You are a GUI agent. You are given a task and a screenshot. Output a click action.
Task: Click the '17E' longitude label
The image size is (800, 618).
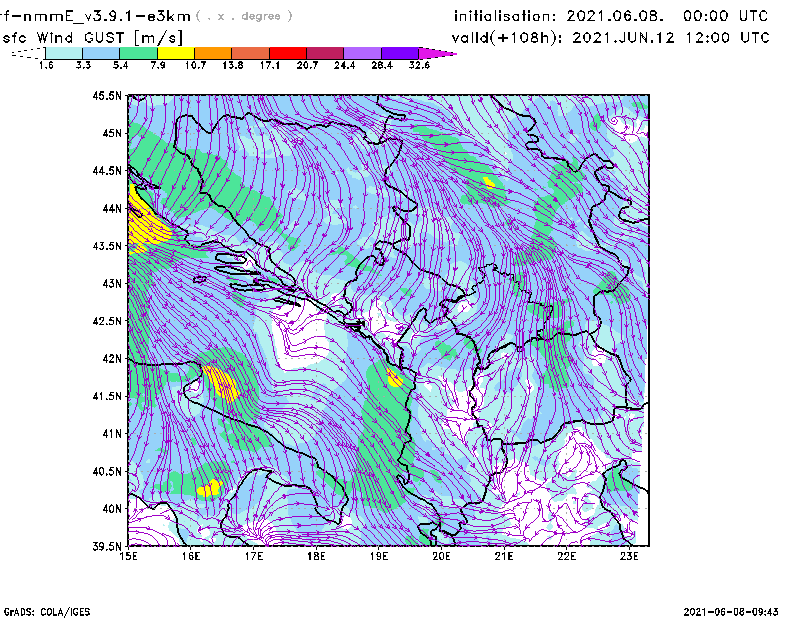[x=254, y=556]
